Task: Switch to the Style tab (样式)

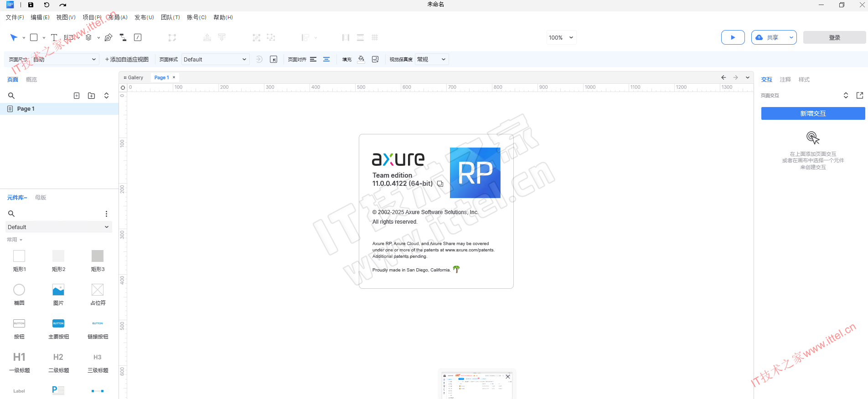Action: click(804, 79)
